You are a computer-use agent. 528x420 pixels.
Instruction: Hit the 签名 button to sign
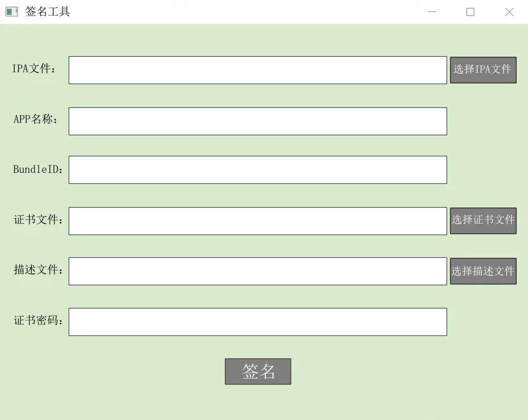click(x=258, y=372)
